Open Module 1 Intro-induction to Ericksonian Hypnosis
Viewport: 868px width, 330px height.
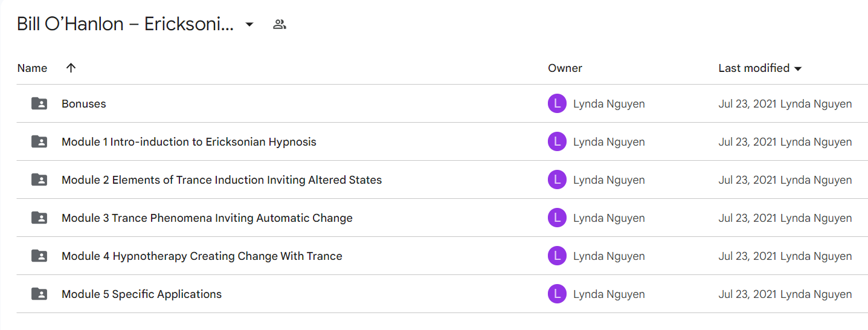[189, 142]
